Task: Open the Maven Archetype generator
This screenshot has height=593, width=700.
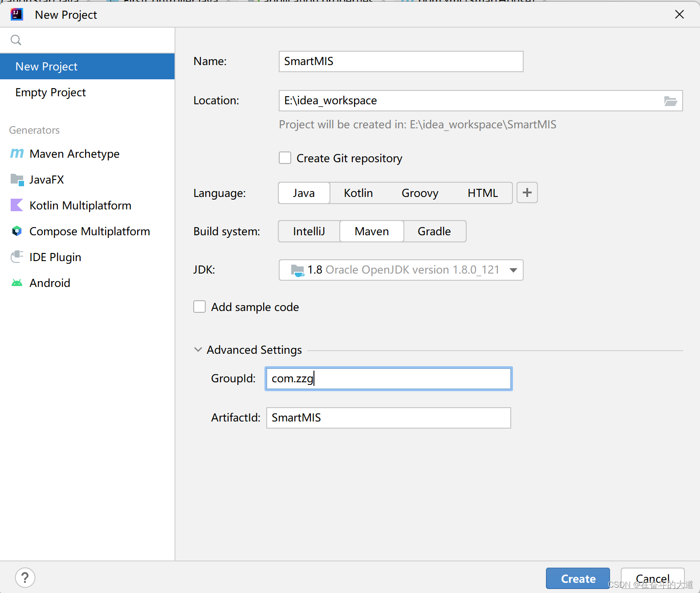Action: (87, 154)
